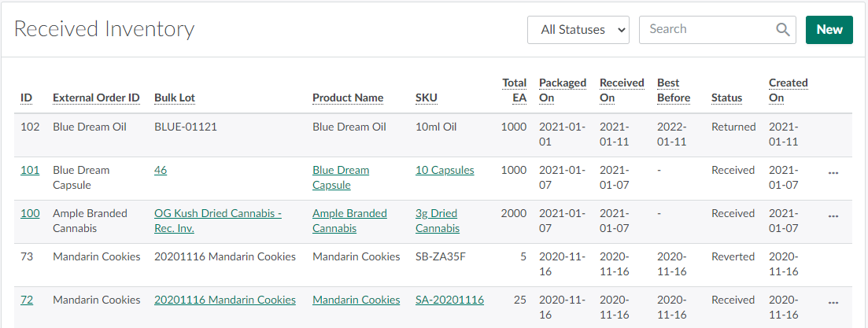Image resolution: width=868 pixels, height=328 pixels.
Task: Open received inventory ID 72 link
Action: 27,300
